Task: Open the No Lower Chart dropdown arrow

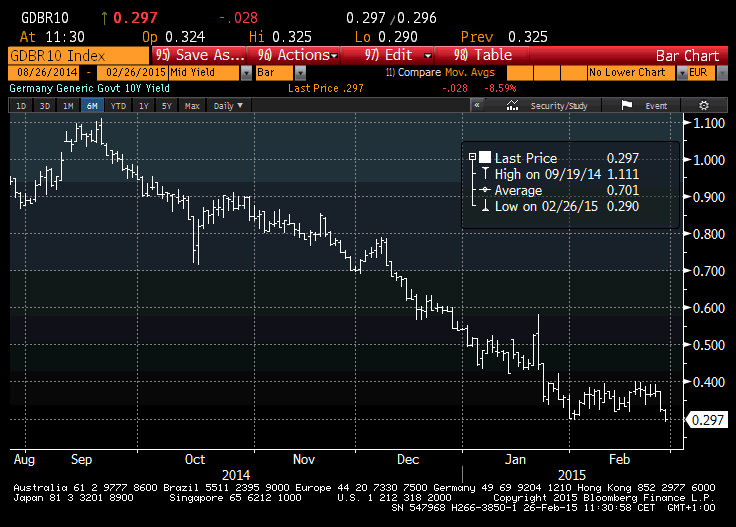Action: coord(682,73)
